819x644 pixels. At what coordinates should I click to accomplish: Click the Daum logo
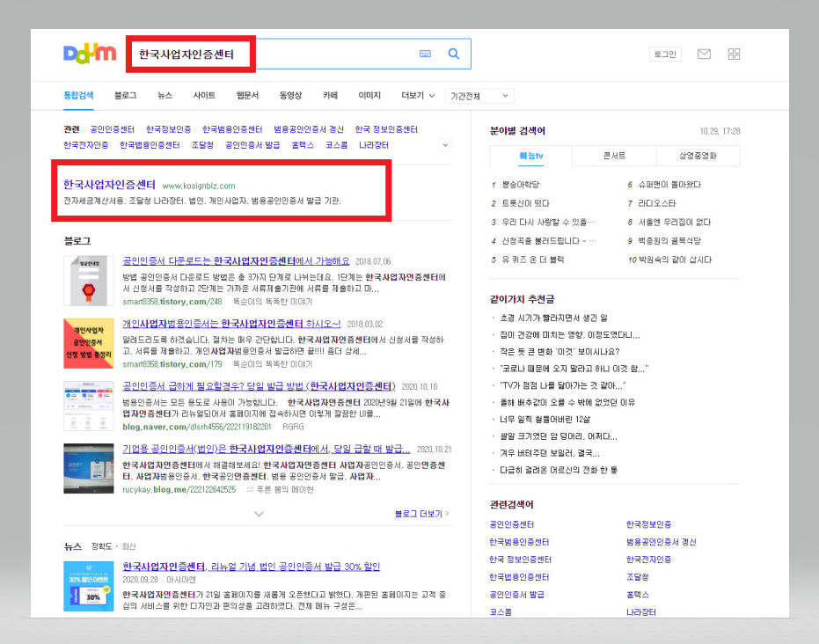90,55
